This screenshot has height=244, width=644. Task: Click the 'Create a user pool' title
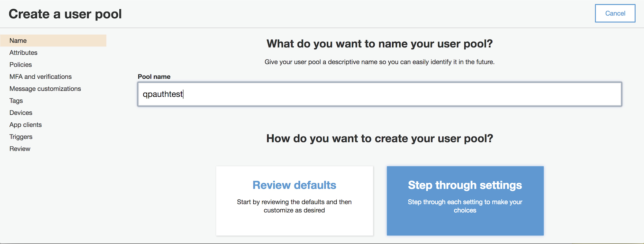(x=65, y=14)
